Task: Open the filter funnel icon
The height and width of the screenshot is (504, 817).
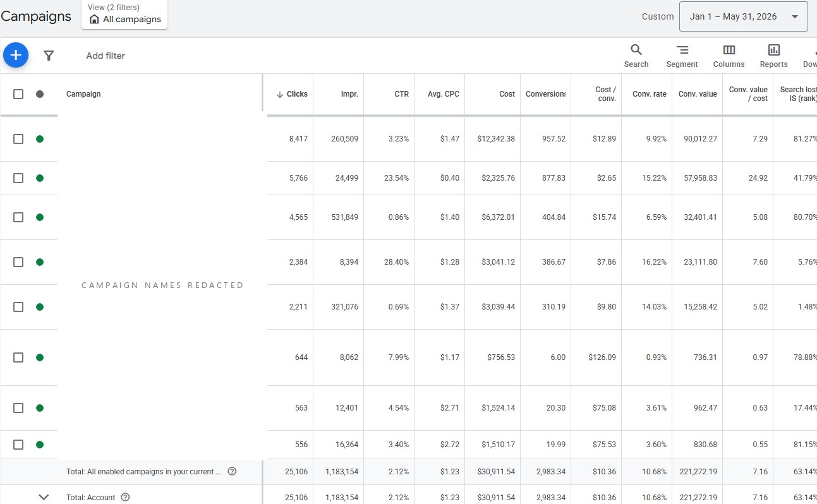Action: coord(49,56)
